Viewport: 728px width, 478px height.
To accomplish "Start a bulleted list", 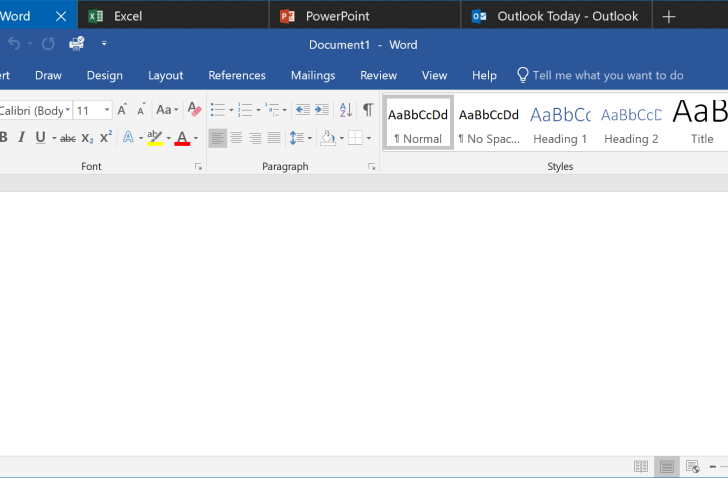I will (218, 110).
